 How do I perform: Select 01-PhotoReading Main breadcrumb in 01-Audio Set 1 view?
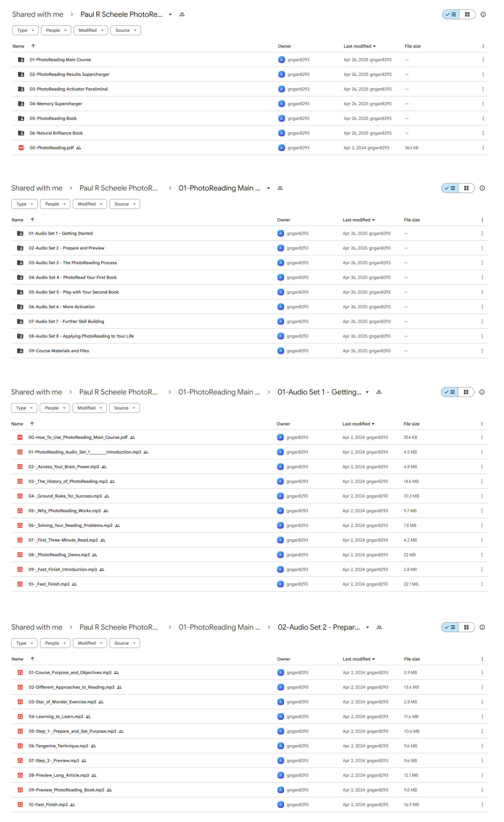pyautogui.click(x=219, y=392)
